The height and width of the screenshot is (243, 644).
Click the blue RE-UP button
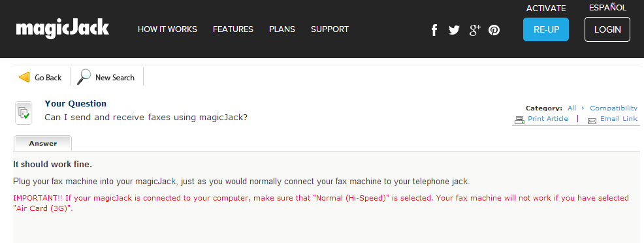point(546,29)
